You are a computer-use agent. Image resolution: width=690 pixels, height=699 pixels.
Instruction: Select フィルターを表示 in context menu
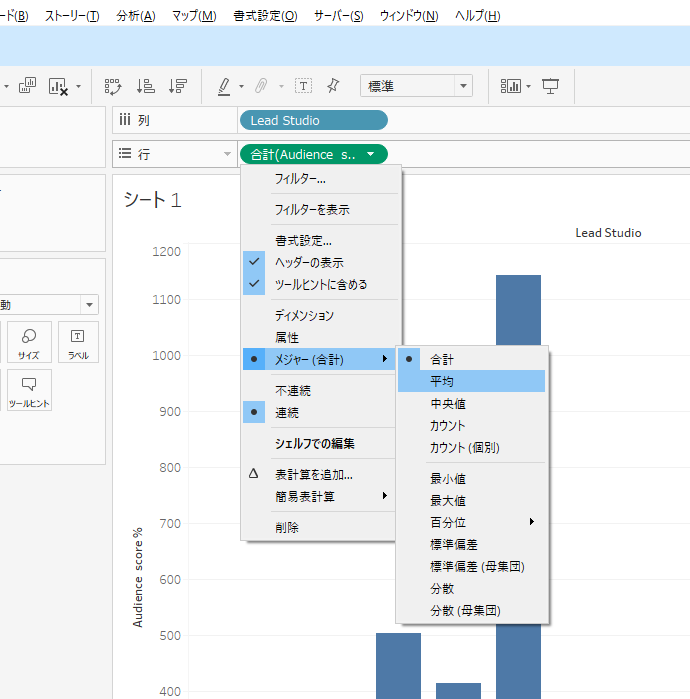pyautogui.click(x=321, y=210)
